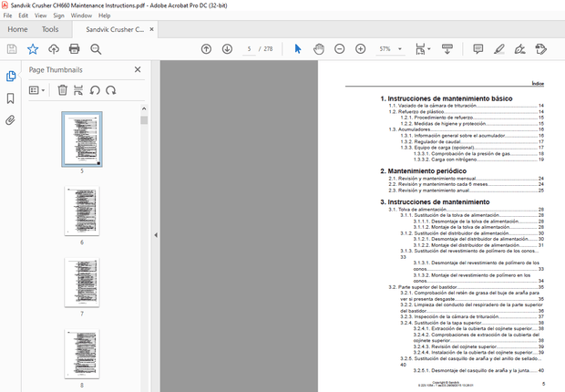Switch to the Tools tab
Image resolution: width=565 pixels, height=392 pixels.
pyautogui.click(x=50, y=29)
